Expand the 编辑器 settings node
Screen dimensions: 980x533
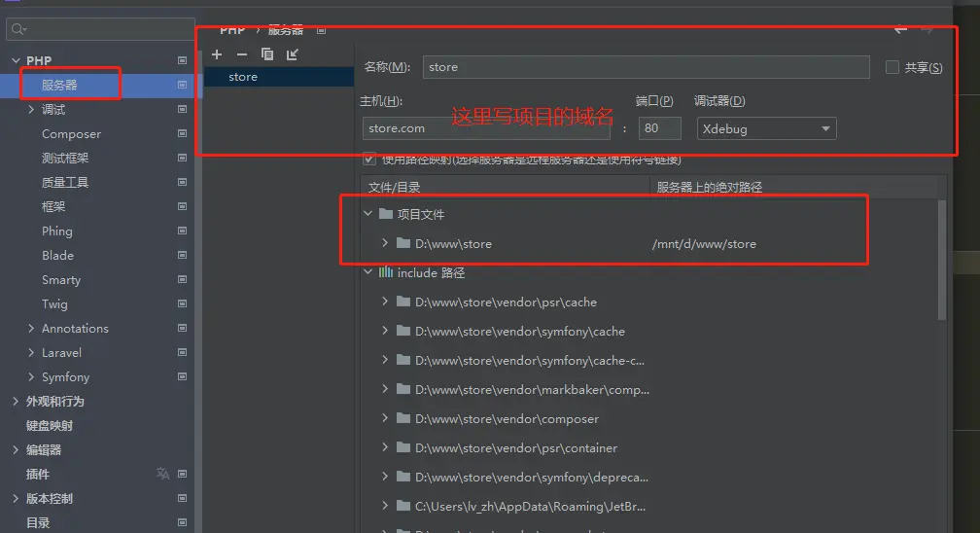coord(16,449)
